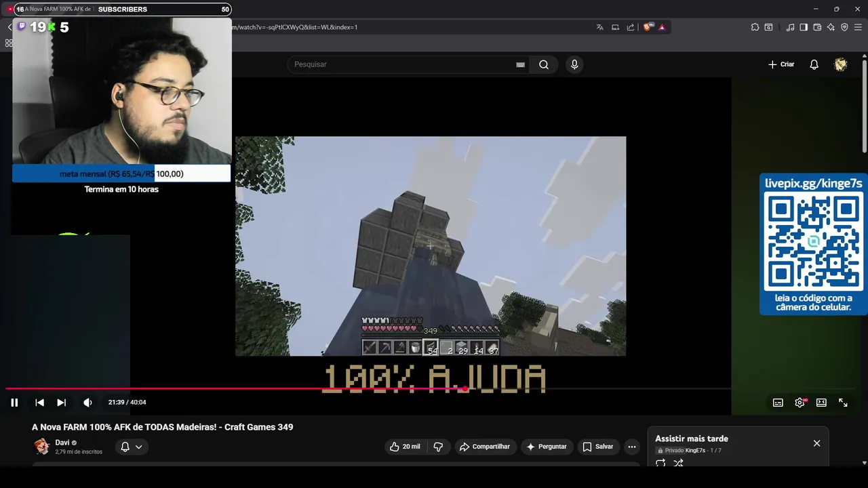The image size is (868, 488).
Task: Pause the YouTube video
Action: [x=14, y=403]
